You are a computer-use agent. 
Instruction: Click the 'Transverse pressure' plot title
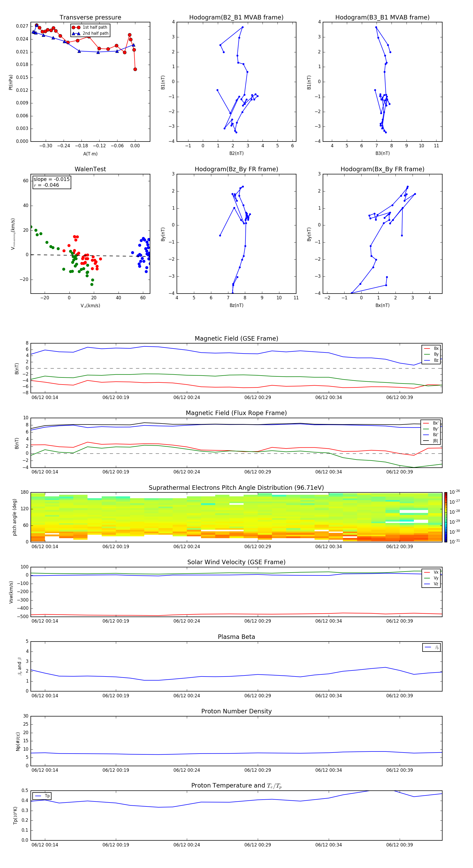coord(90,17)
